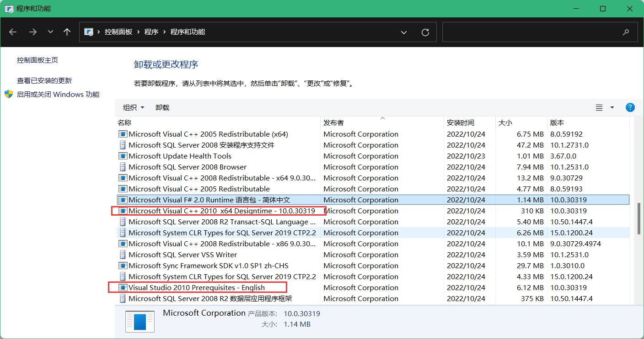Select the CLR Types row name sized 6.26 MB
This screenshot has height=339, width=644.
click(x=222, y=233)
